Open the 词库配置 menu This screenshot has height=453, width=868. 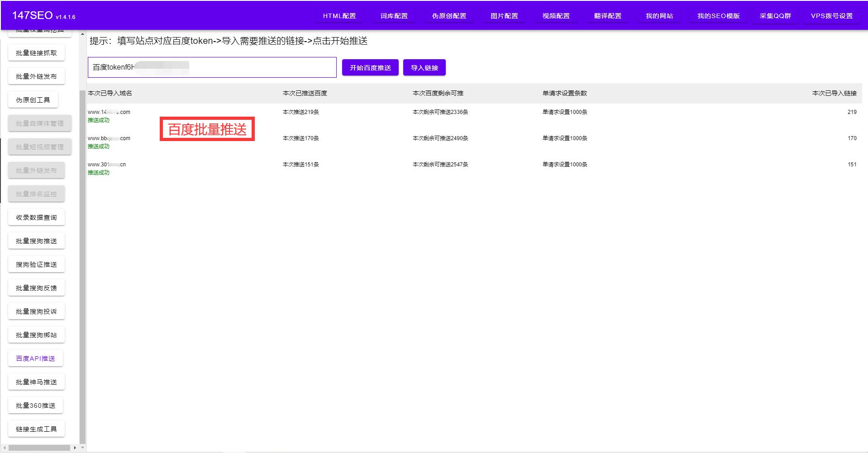point(393,16)
